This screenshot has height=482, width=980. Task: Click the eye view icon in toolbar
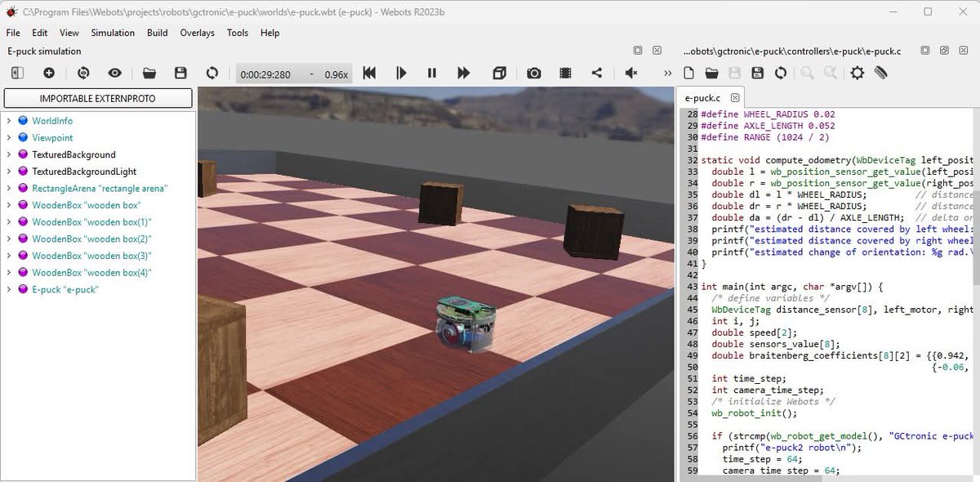(x=115, y=73)
